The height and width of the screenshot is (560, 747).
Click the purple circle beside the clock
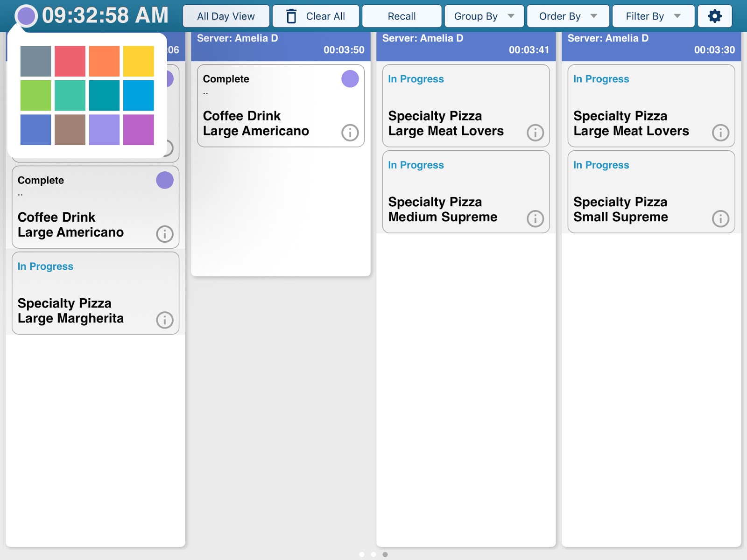(x=26, y=16)
